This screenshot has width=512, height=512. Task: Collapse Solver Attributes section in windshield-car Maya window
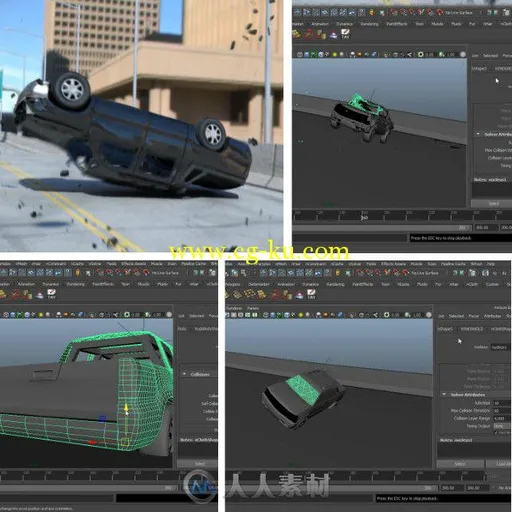tap(444, 394)
